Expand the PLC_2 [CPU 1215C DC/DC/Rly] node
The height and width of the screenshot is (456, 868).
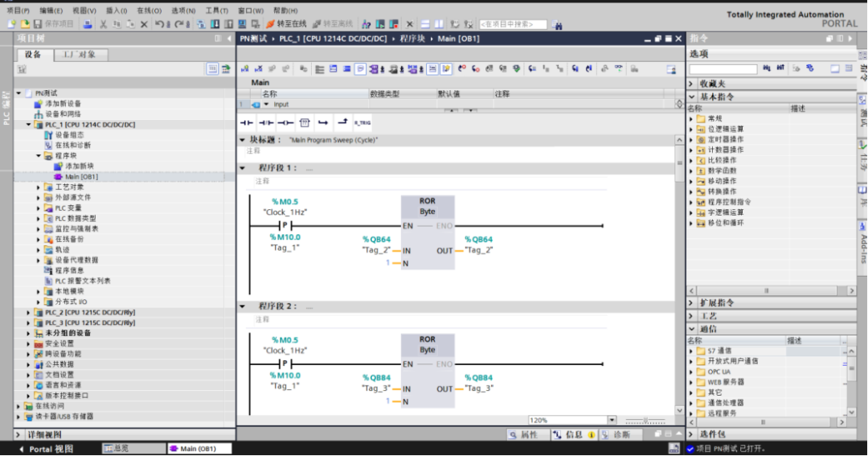pyautogui.click(x=28, y=313)
